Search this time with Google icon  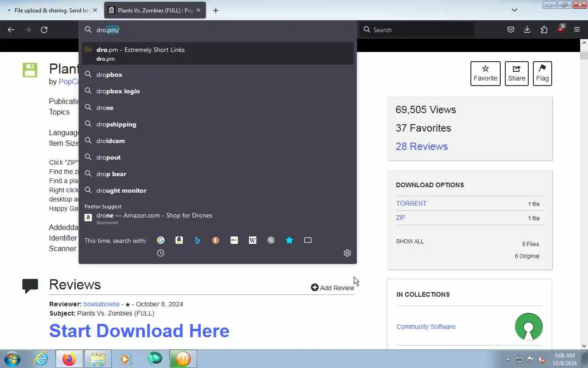(x=161, y=240)
